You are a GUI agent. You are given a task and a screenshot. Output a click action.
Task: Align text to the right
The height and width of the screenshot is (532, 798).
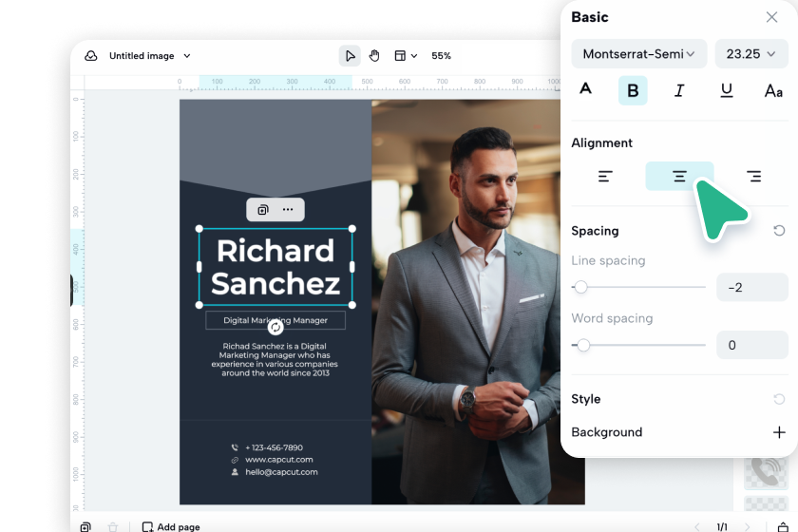(753, 177)
